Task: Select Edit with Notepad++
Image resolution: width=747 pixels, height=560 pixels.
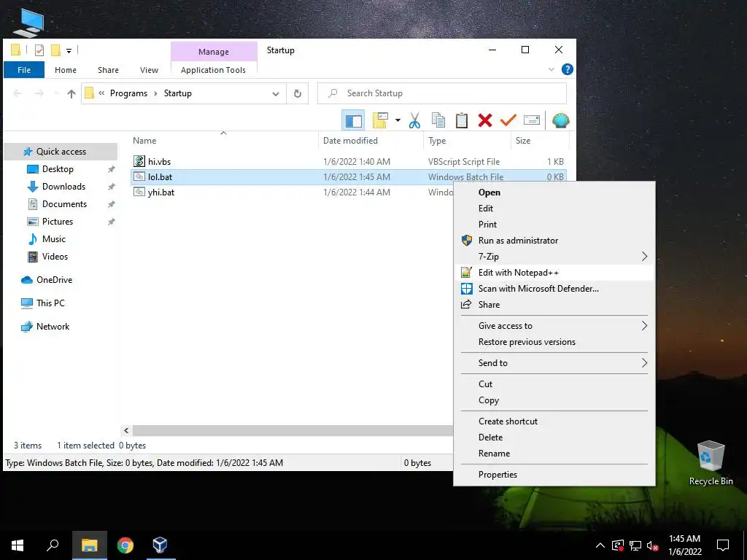Action: click(x=554, y=273)
